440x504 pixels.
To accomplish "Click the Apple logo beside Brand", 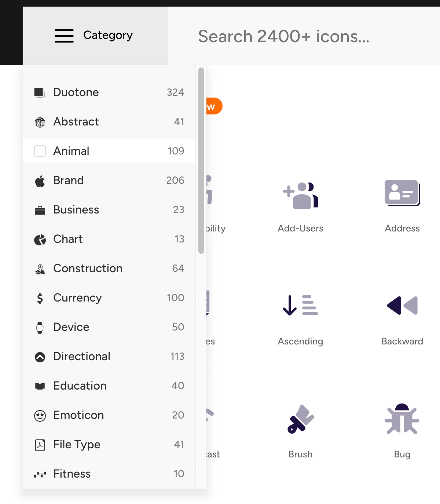I will point(40,181).
